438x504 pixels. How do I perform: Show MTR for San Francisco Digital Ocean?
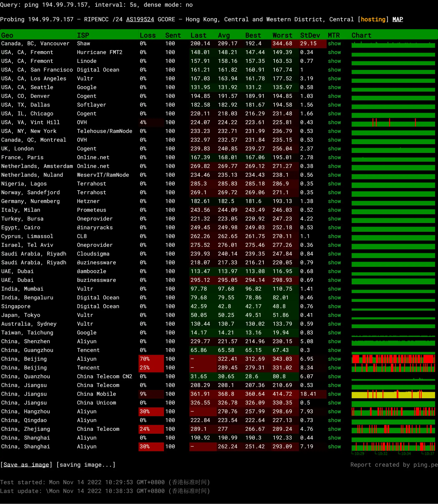click(334, 70)
